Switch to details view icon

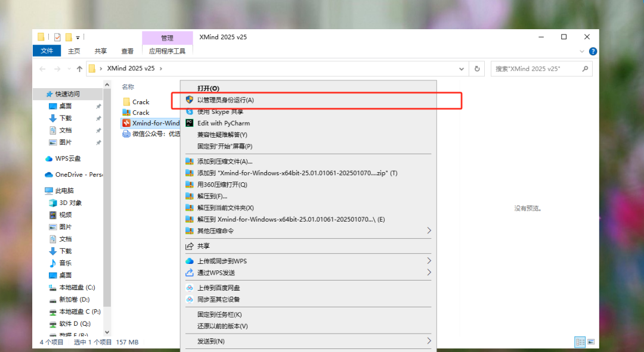(580, 342)
